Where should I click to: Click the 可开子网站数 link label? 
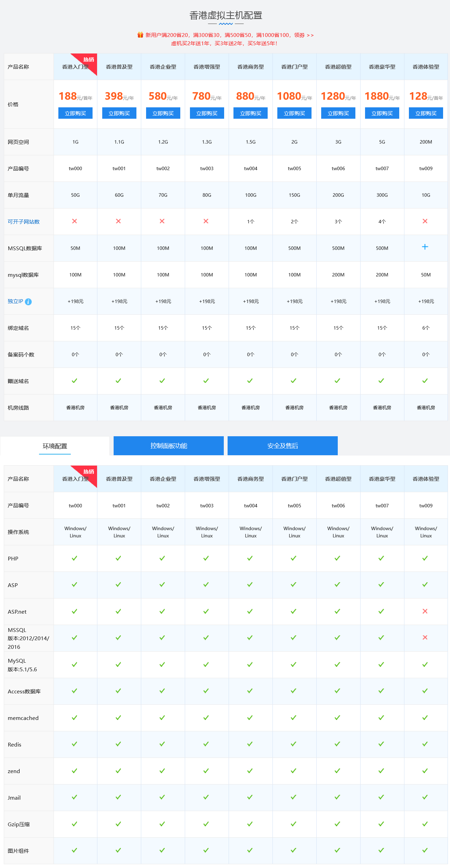[24, 222]
